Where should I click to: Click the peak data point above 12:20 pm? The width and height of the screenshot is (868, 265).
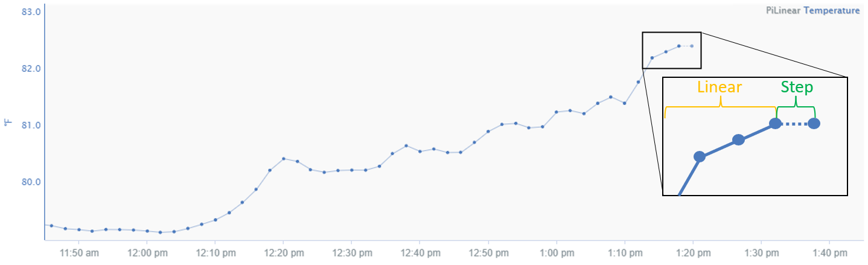click(x=284, y=159)
